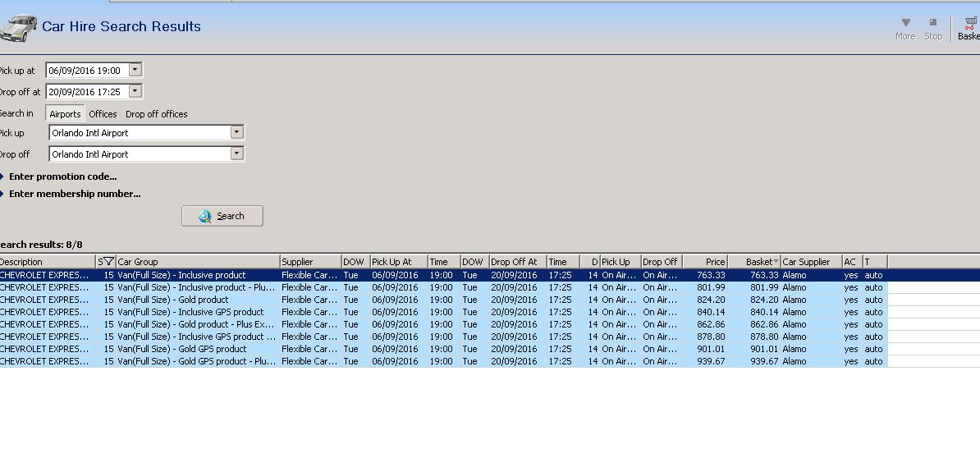This screenshot has height=449, width=980.
Task: Sort by Pick Up At column header
Action: point(400,262)
